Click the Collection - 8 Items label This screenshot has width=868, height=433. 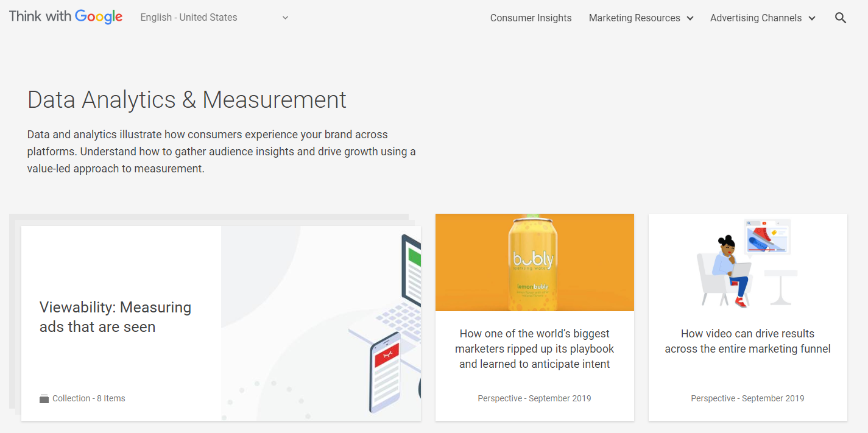(x=88, y=398)
